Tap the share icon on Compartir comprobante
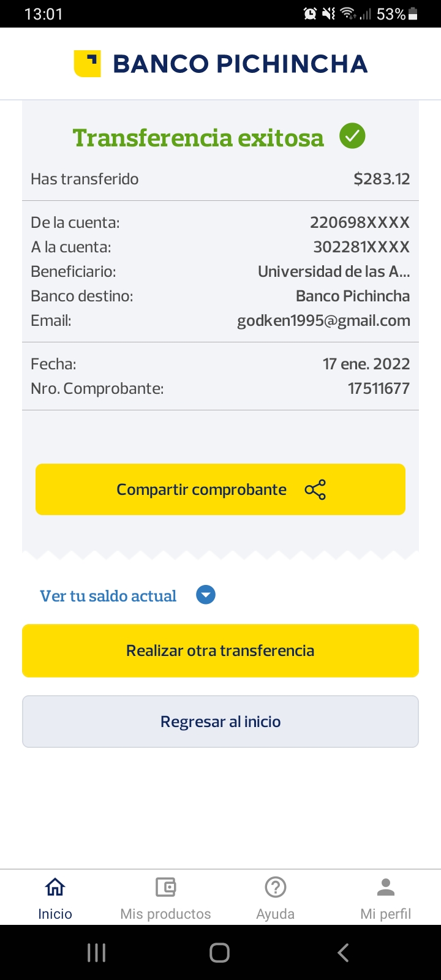441x980 pixels. coord(315,489)
